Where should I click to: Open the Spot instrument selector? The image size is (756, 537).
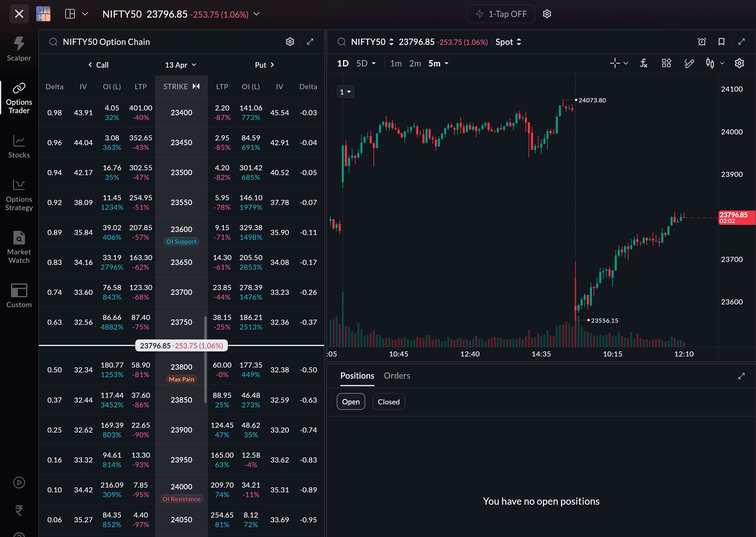tap(508, 42)
